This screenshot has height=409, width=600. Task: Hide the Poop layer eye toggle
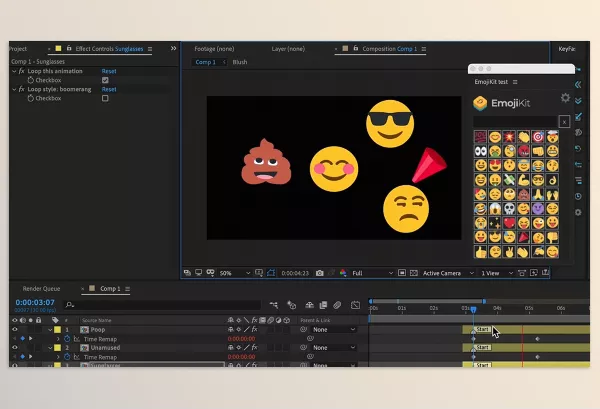pos(15,329)
